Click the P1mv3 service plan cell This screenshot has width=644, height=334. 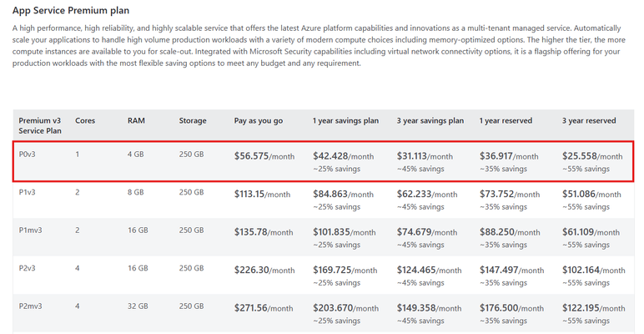[30, 230]
